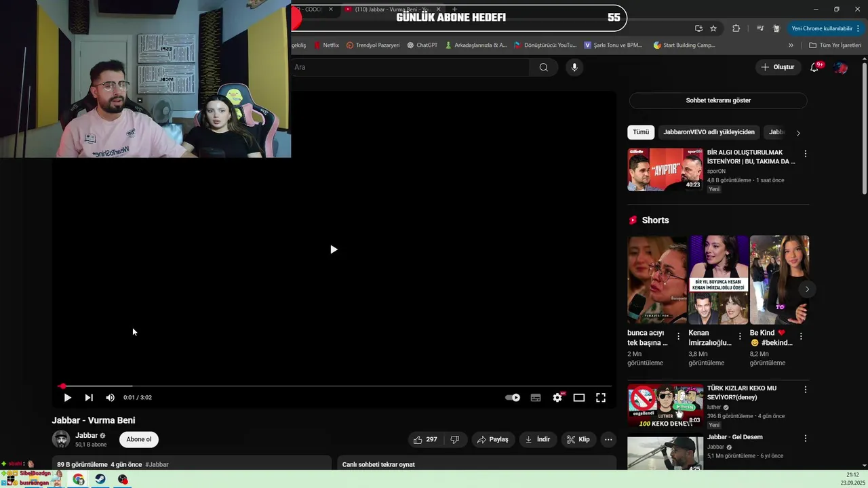This screenshot has width=868, height=488.
Task: Open Steam icon in taskbar
Action: pyautogui.click(x=100, y=479)
